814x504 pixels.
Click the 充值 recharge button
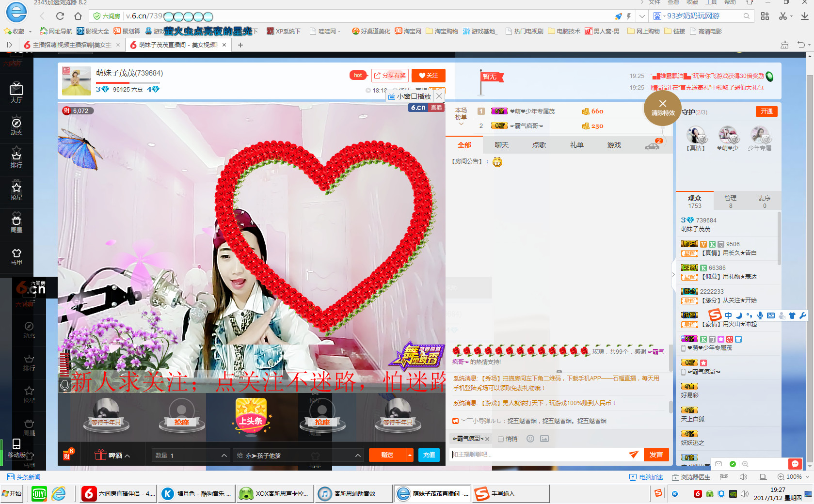click(429, 455)
